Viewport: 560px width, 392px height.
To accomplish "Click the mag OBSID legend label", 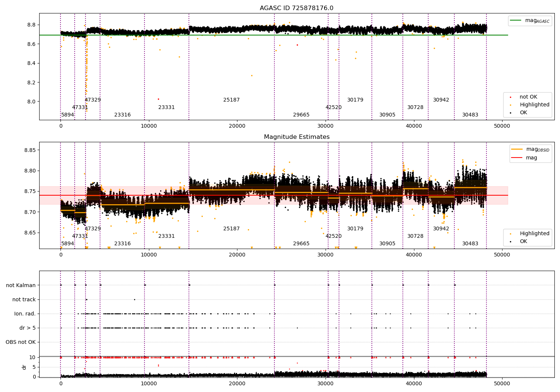I will pos(538,149).
